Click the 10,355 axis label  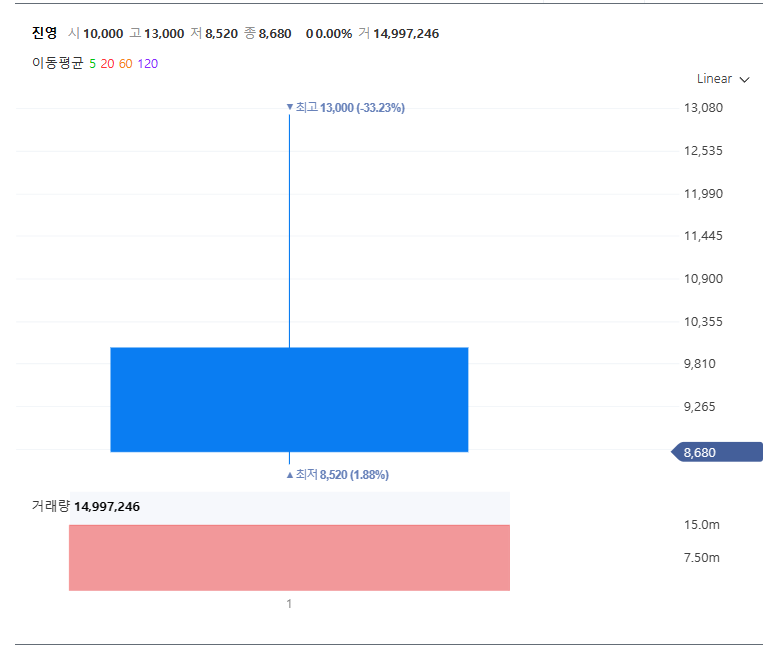pyautogui.click(x=703, y=322)
